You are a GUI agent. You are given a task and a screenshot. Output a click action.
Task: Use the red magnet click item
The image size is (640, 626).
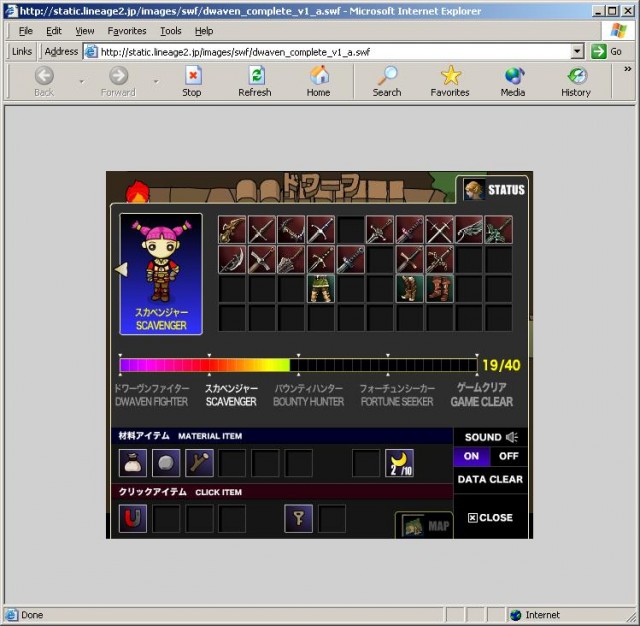(x=133, y=518)
